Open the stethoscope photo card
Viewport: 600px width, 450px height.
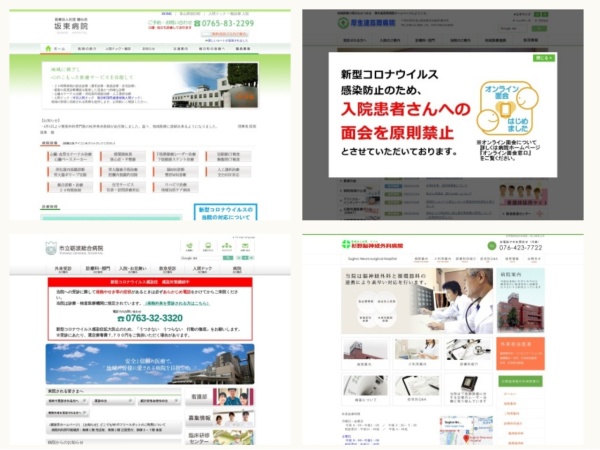tap(468, 353)
